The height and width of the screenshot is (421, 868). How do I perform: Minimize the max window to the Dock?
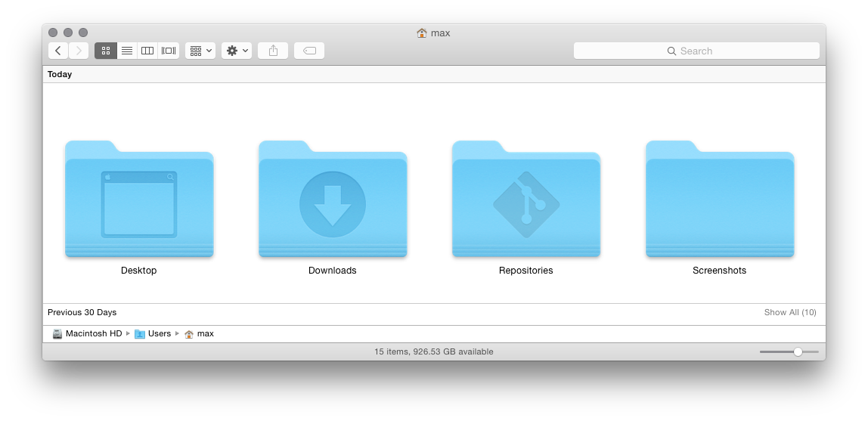point(68,33)
